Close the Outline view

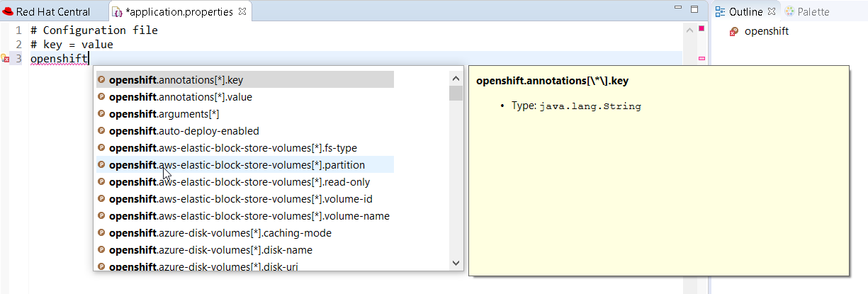click(x=772, y=11)
